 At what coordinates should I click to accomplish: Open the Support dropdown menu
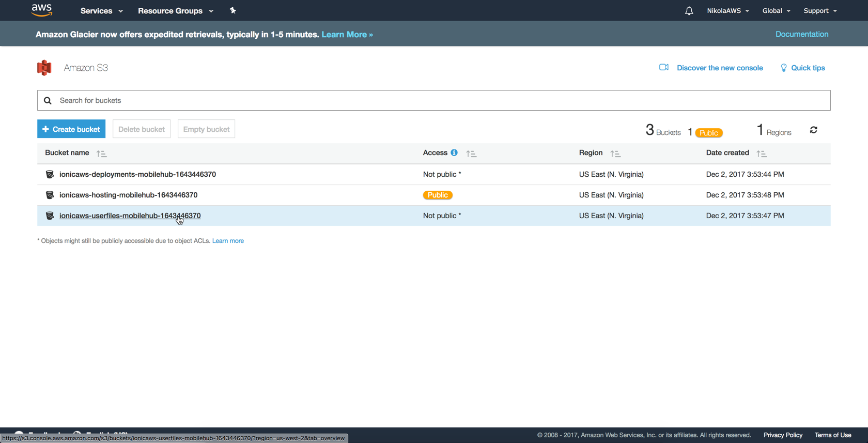coord(820,11)
